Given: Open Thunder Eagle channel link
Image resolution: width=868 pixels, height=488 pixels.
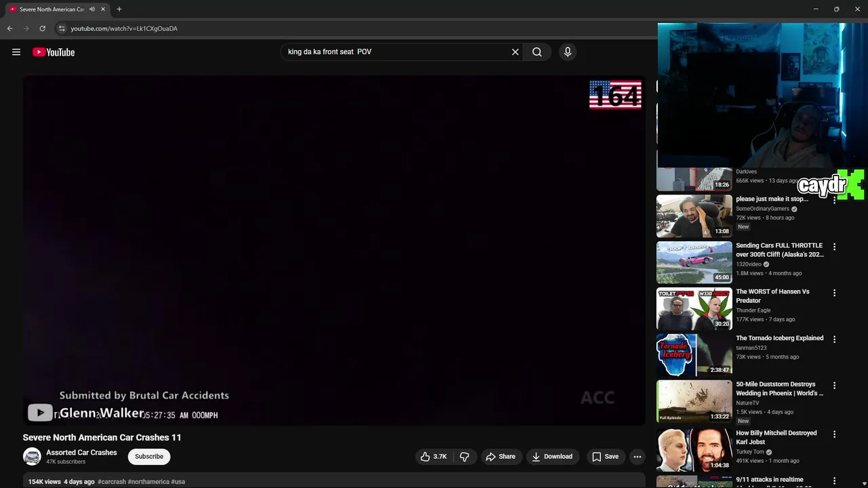Looking at the screenshot, I should pos(753,310).
